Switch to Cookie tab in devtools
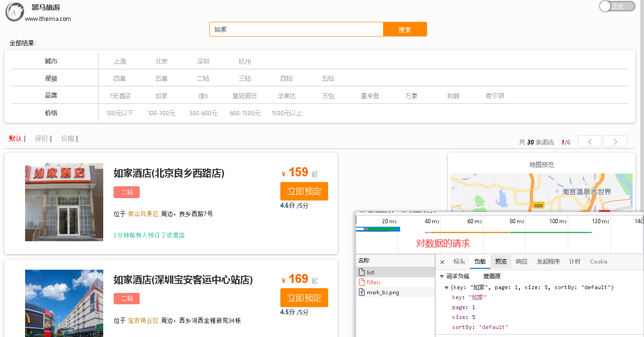The height and width of the screenshot is (337, 644). [599, 262]
